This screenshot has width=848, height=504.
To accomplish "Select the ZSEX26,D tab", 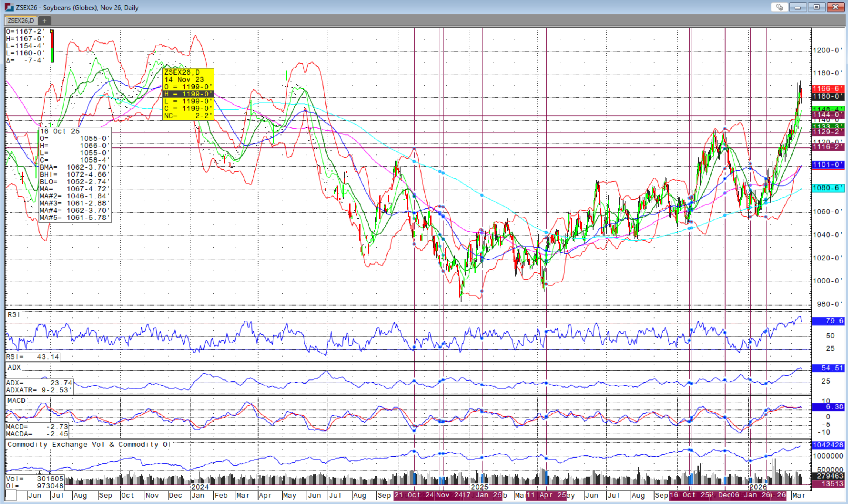I will 21,21.
